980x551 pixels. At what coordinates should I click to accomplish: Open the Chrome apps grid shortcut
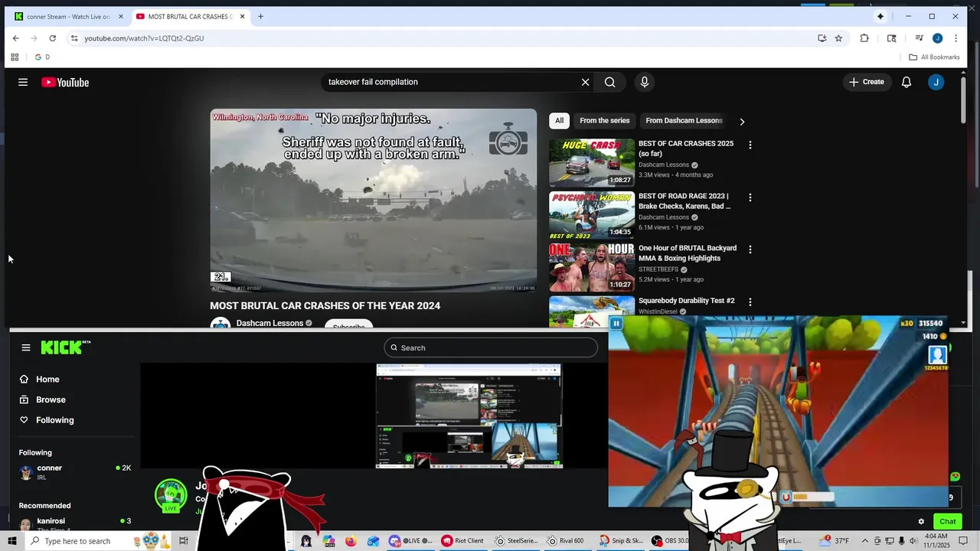(15, 57)
